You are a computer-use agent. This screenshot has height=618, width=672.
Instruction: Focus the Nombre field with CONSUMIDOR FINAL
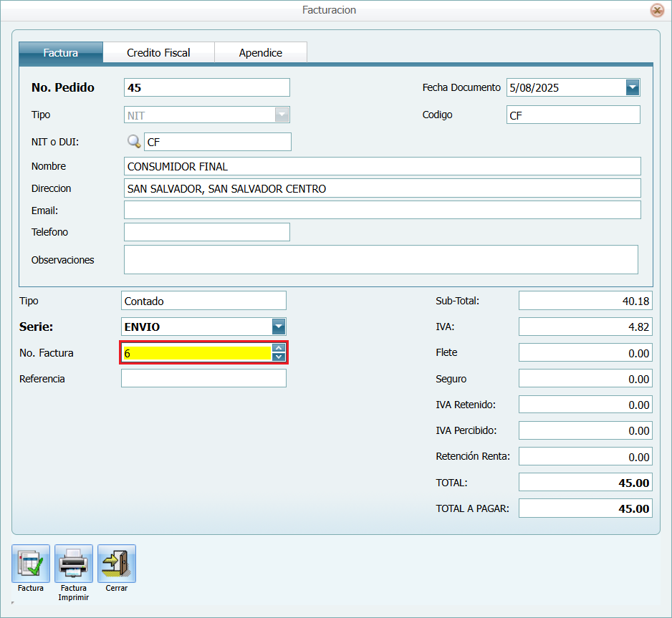click(x=382, y=166)
